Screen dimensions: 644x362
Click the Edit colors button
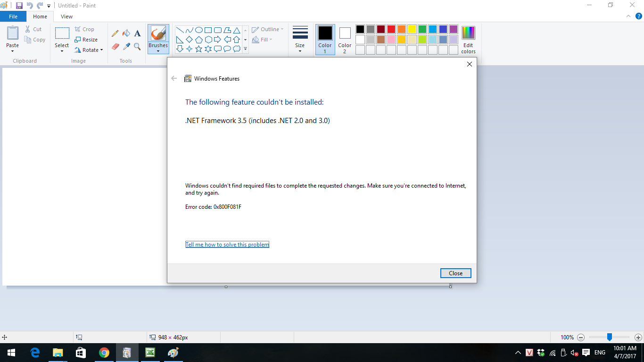pyautogui.click(x=468, y=40)
